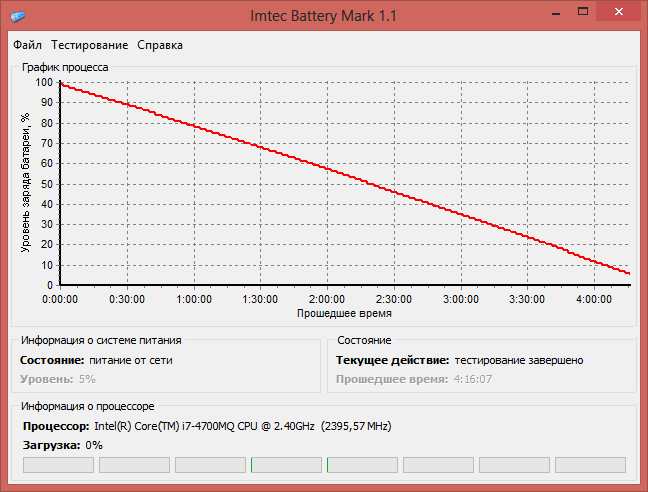Click the 100 label on charge axis
The width and height of the screenshot is (648, 492).
(x=44, y=83)
